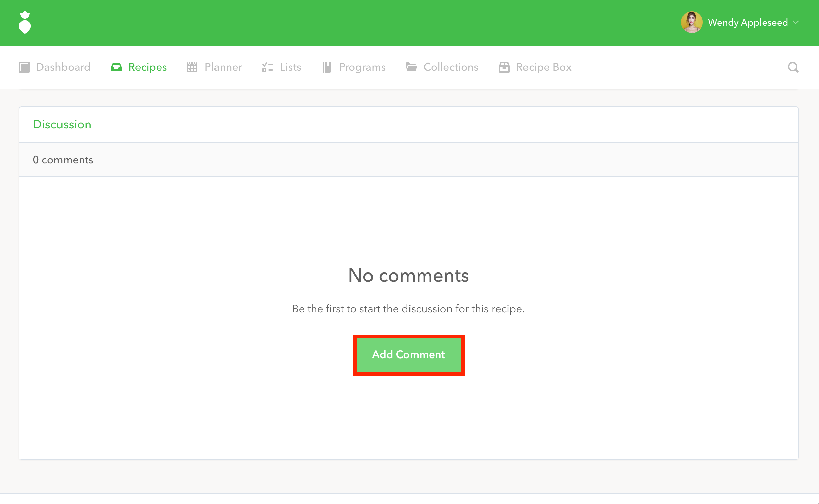Viewport: 819px width, 504px height.
Task: Click the Programs bookmark icon
Action: point(327,67)
